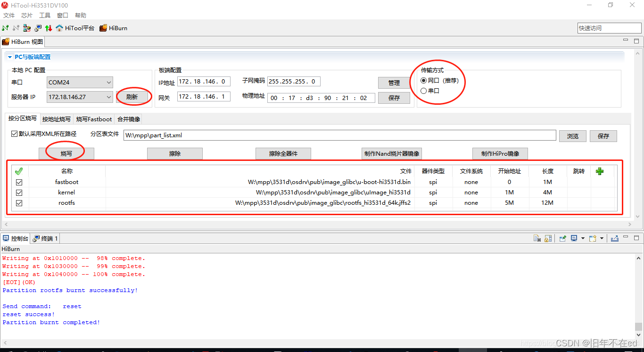Click the 浏览 button
The image size is (644, 352).
click(573, 136)
